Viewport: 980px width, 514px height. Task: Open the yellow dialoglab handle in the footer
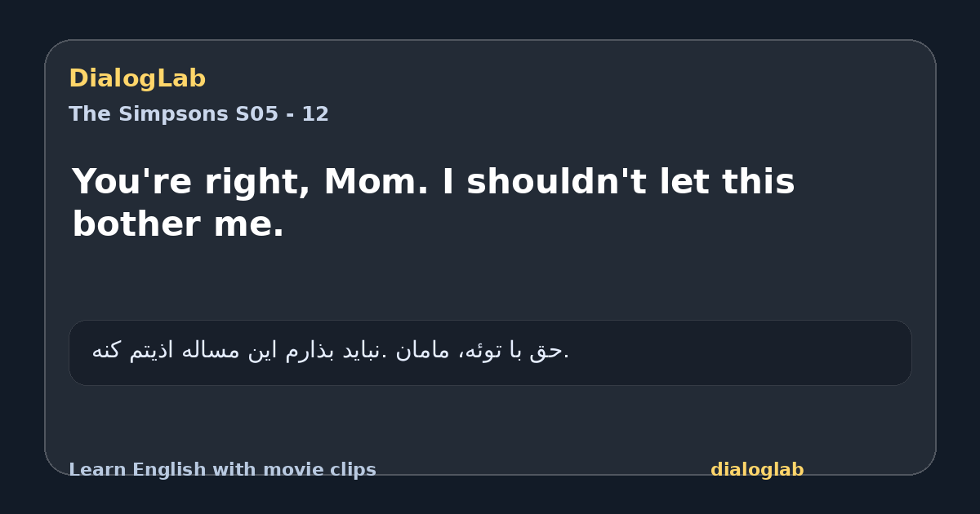[x=757, y=470]
